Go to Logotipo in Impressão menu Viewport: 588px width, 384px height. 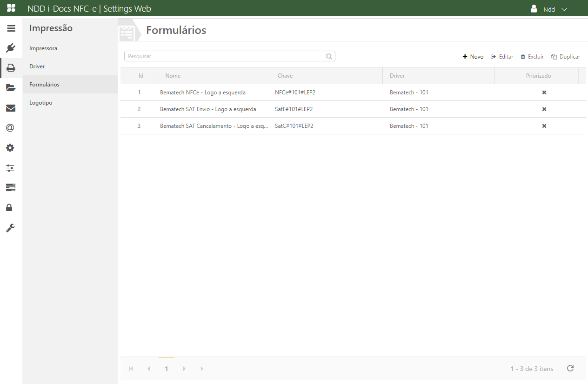41,103
